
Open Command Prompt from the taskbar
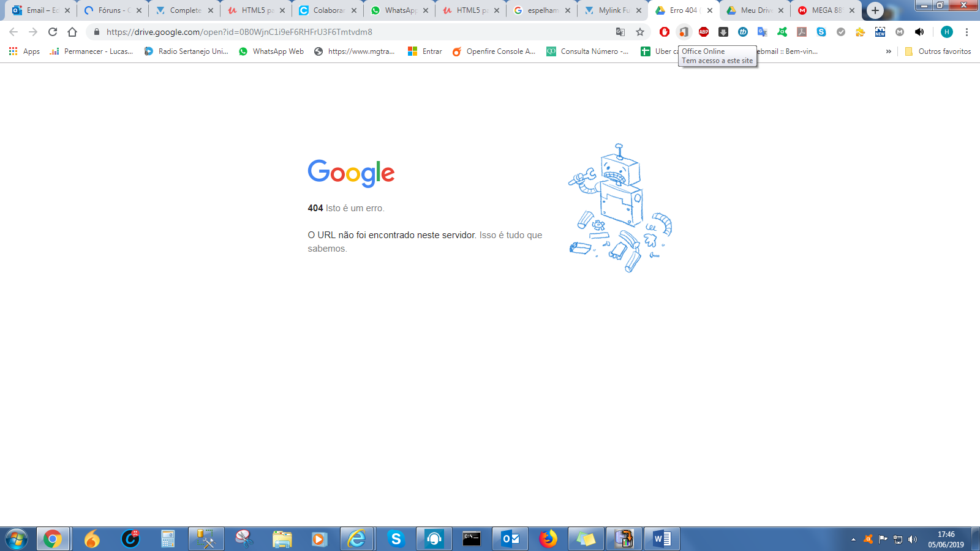(x=472, y=539)
